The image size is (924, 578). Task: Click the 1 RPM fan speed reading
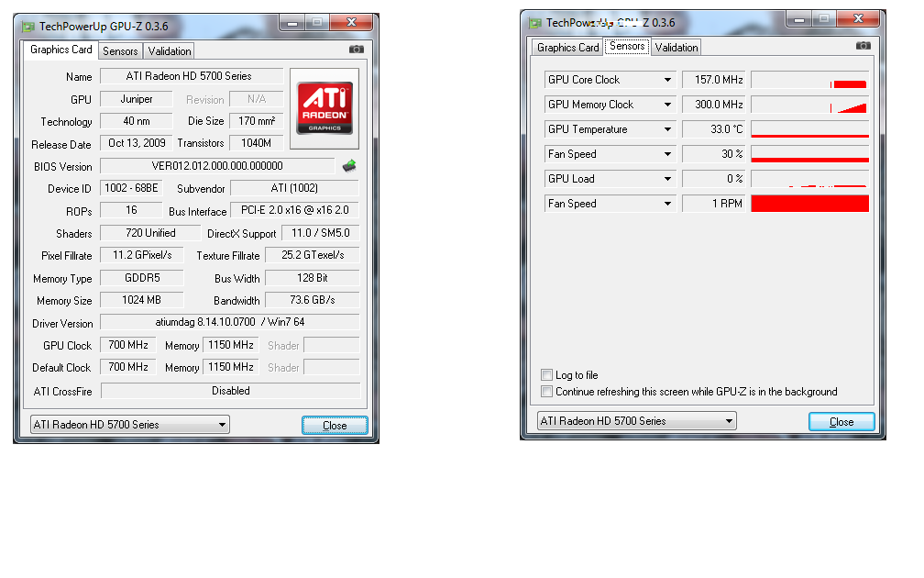point(713,204)
